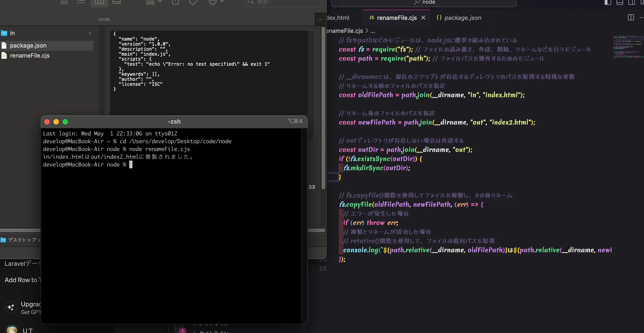Click the 'const newFilePath' code line
This screenshot has height=333, width=644.
(x=437, y=122)
